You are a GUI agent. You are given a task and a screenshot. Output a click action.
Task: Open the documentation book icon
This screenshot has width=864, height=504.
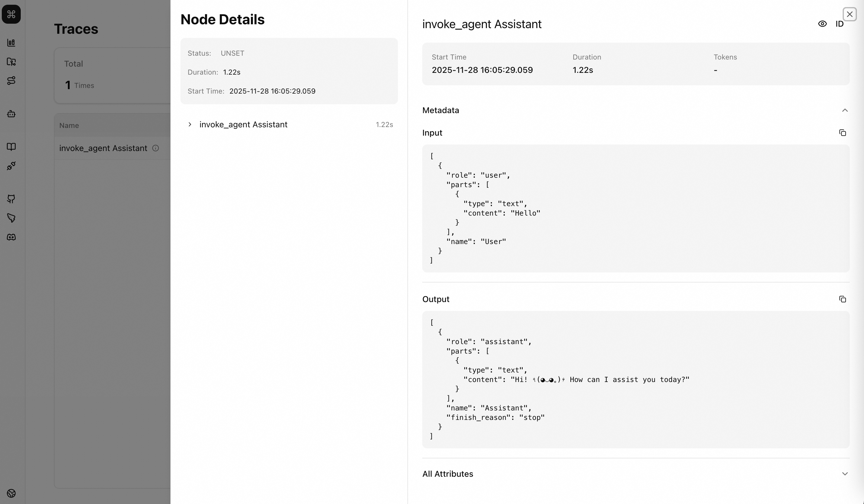pos(11,147)
